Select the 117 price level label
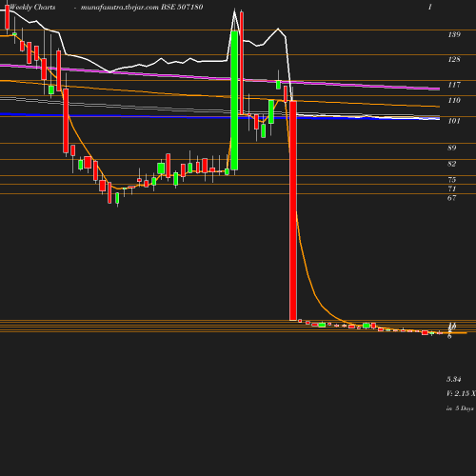This screenshot has height=476, width=476. (454, 85)
